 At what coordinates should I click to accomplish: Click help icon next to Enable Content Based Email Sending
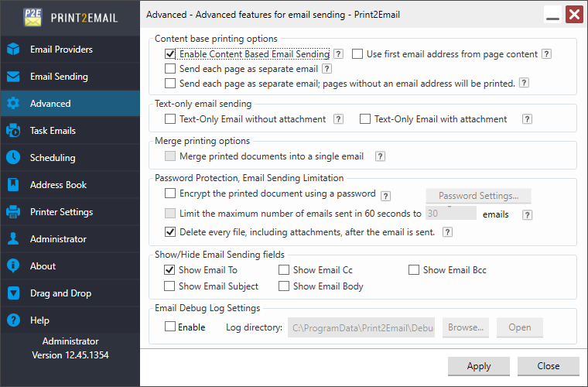point(338,54)
